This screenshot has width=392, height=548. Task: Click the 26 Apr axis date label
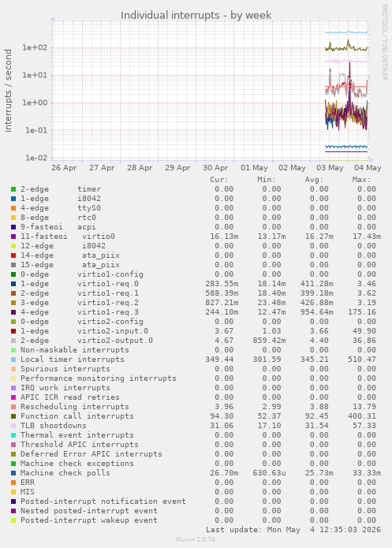[x=64, y=168]
